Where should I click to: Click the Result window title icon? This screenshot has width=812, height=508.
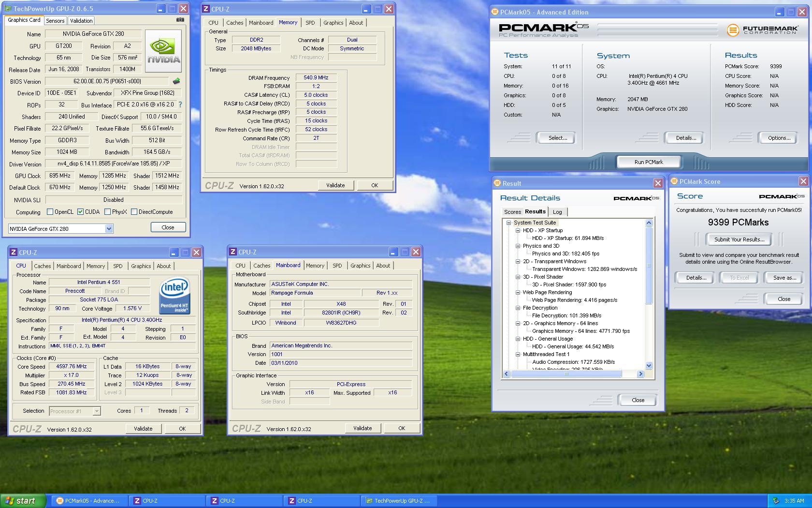497,183
